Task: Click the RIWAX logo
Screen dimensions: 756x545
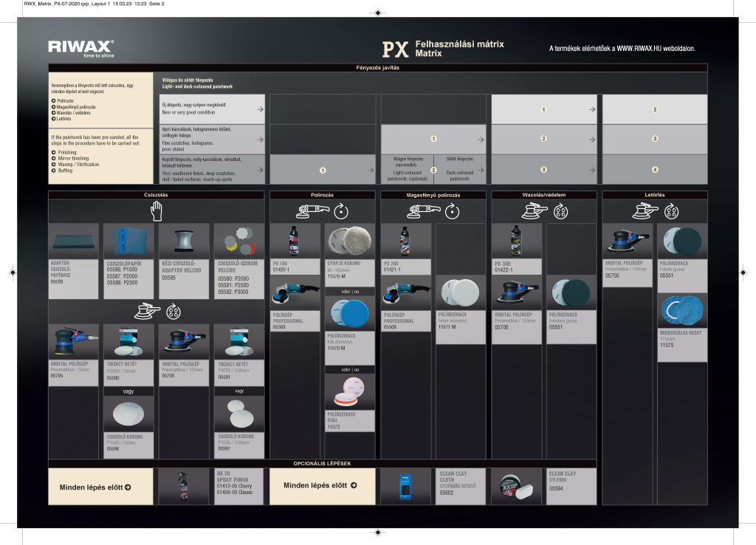Action: (x=81, y=49)
